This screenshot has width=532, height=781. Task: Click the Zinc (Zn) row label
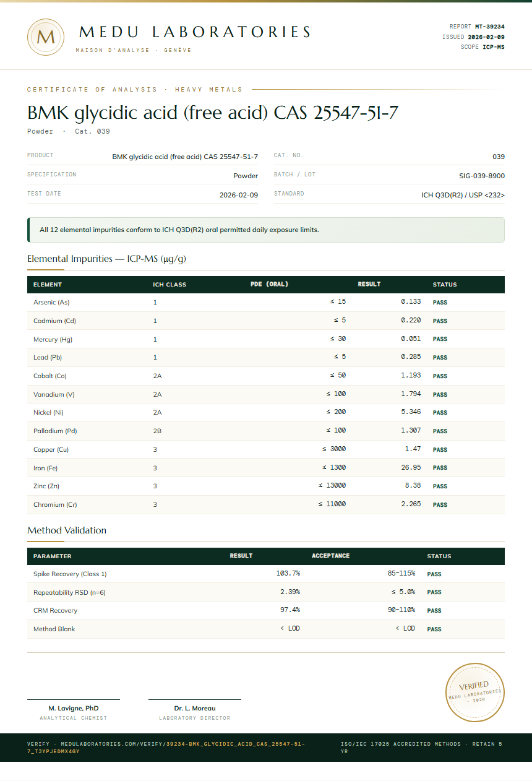(46, 486)
